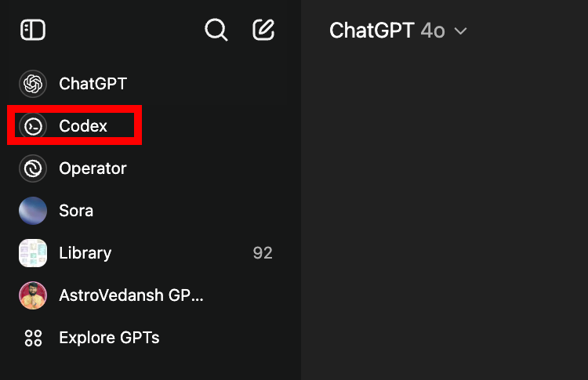Open the Operator sidebar entry
The height and width of the screenshot is (380, 588).
coord(93,168)
